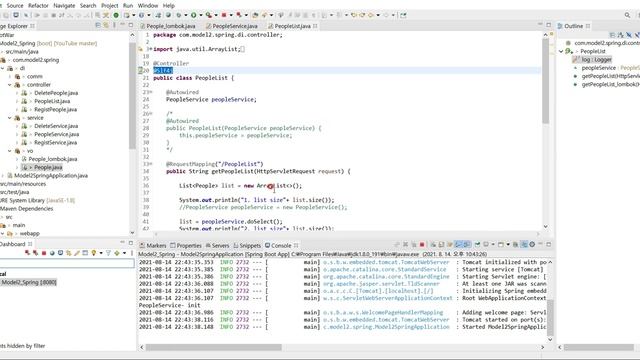The width and height of the screenshot is (640, 360).
Task: Expand folded import block at line 3
Action: tap(150, 49)
